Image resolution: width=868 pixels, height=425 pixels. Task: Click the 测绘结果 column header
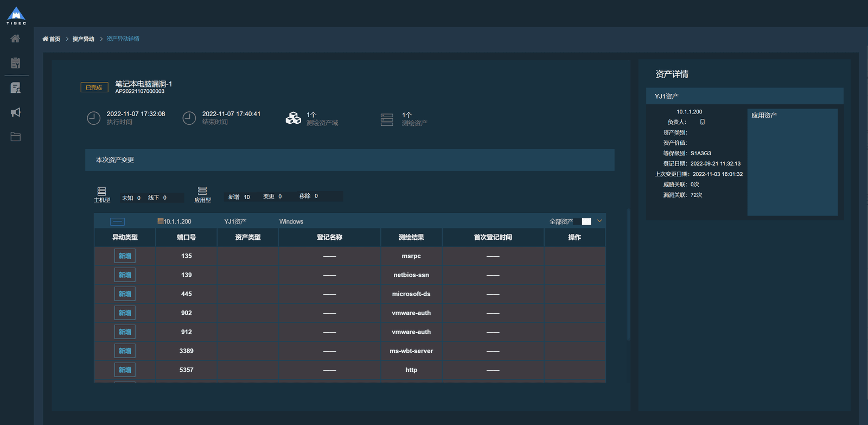(x=411, y=237)
